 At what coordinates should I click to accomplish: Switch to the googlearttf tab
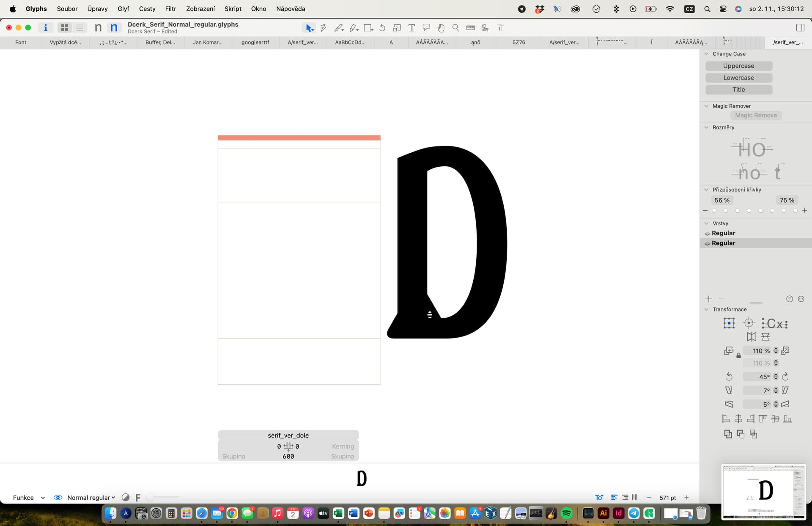tap(255, 42)
